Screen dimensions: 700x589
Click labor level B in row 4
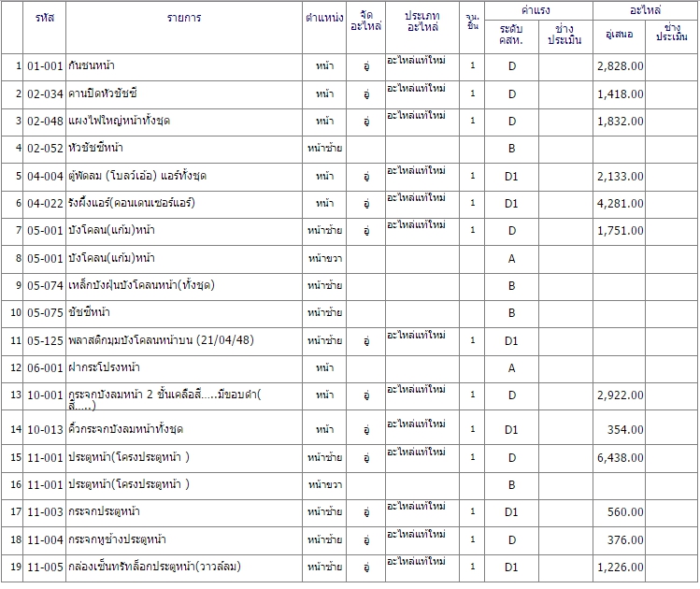(x=511, y=149)
